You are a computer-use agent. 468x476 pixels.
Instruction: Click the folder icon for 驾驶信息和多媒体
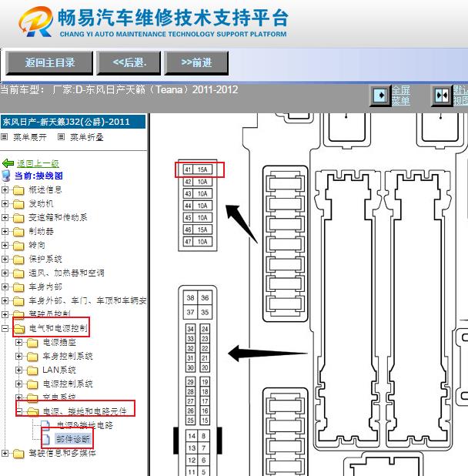point(18,454)
